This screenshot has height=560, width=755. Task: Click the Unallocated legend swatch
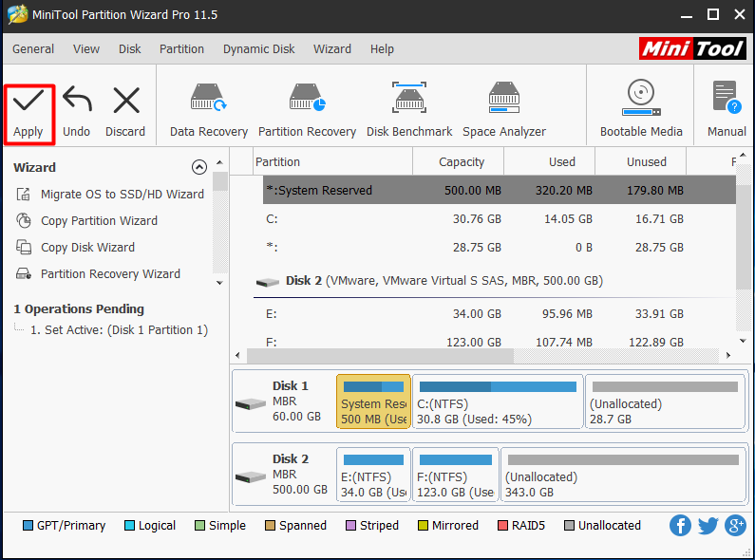569,526
